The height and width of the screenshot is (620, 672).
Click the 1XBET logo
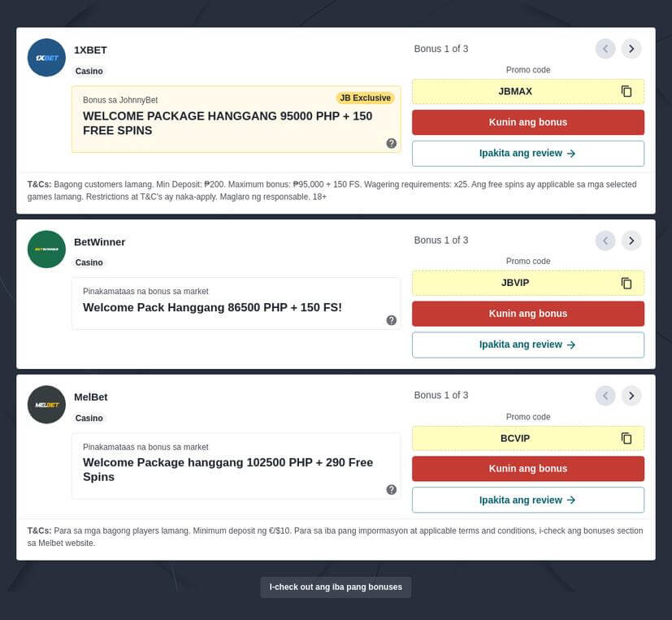click(x=46, y=58)
